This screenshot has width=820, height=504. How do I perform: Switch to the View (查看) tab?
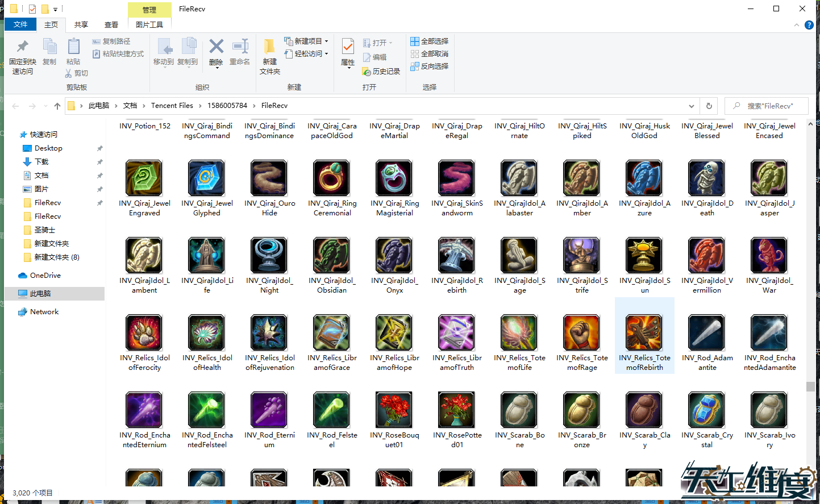click(x=111, y=25)
